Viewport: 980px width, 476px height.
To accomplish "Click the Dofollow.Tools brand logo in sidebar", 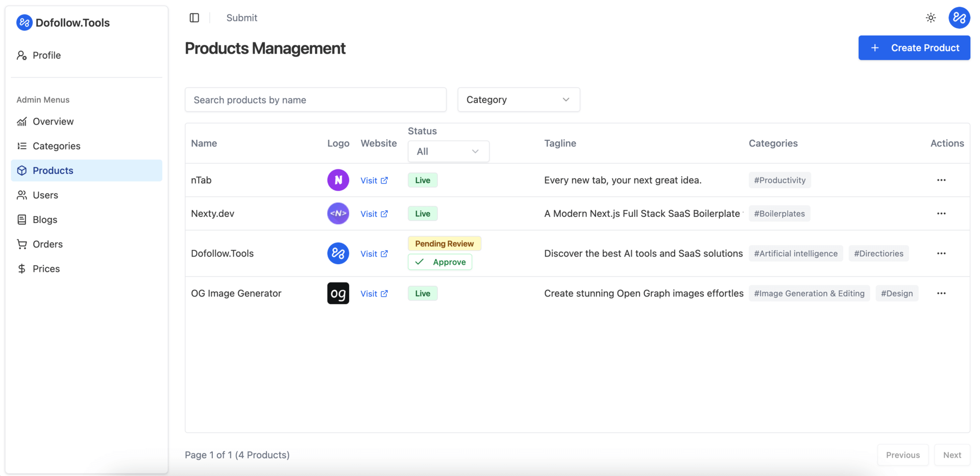I will click(x=24, y=23).
